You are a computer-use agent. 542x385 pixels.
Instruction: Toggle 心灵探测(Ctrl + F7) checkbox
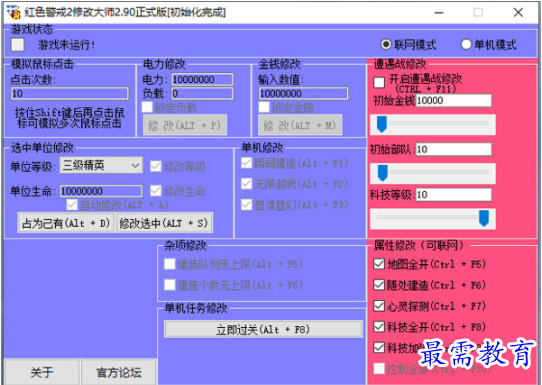point(379,306)
